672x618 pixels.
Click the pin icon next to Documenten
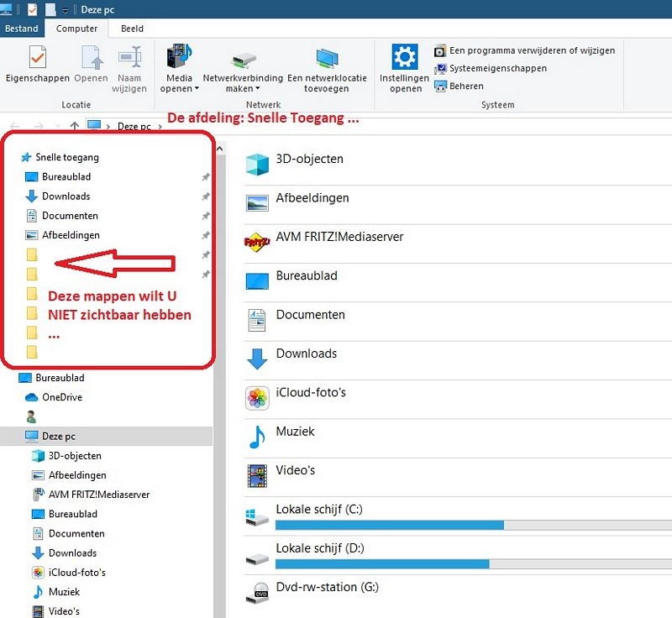pos(206,216)
